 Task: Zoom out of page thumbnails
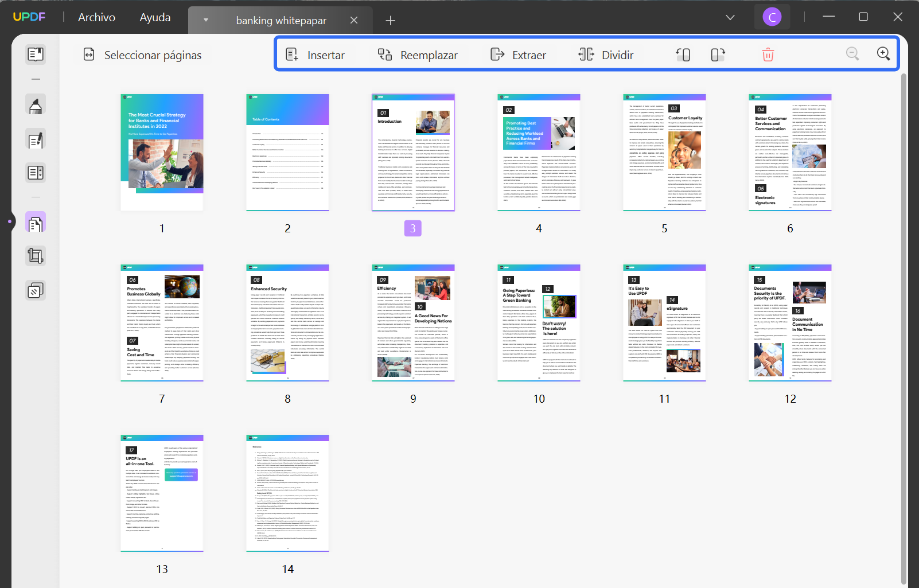[x=852, y=53]
